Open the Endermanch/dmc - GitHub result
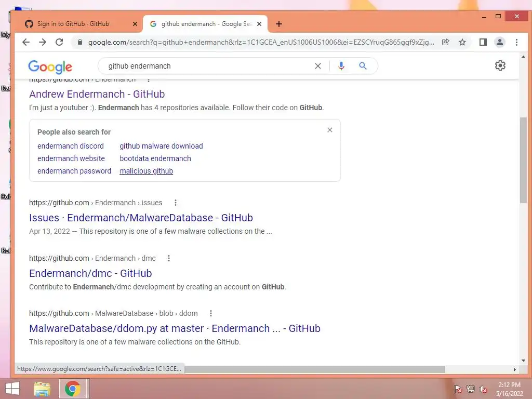The image size is (532, 399). point(90,273)
